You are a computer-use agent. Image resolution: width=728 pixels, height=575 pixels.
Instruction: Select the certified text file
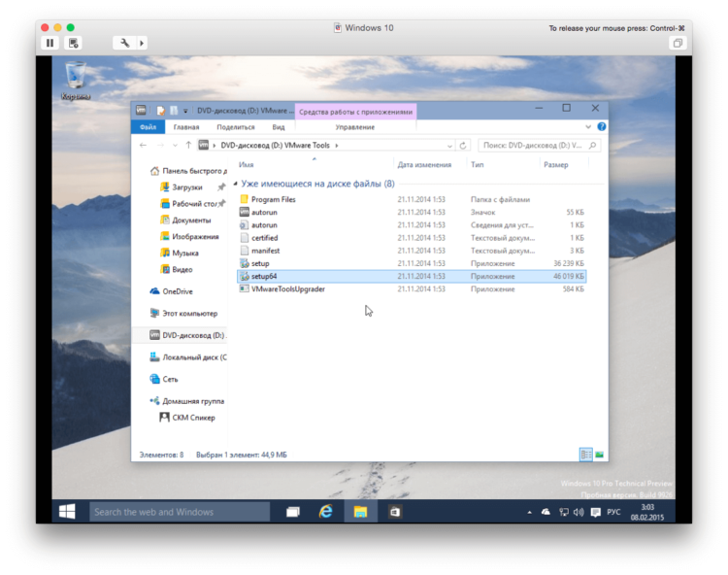point(412,238)
